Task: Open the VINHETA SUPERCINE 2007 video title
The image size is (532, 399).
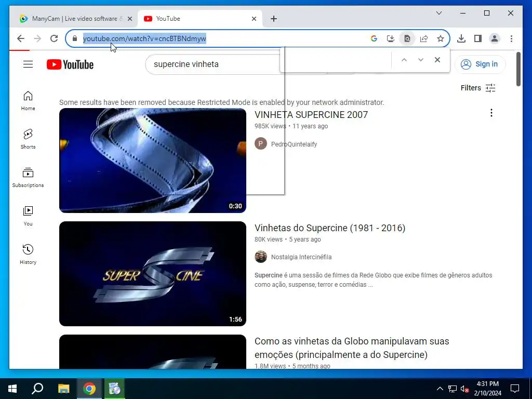Action: tap(311, 115)
